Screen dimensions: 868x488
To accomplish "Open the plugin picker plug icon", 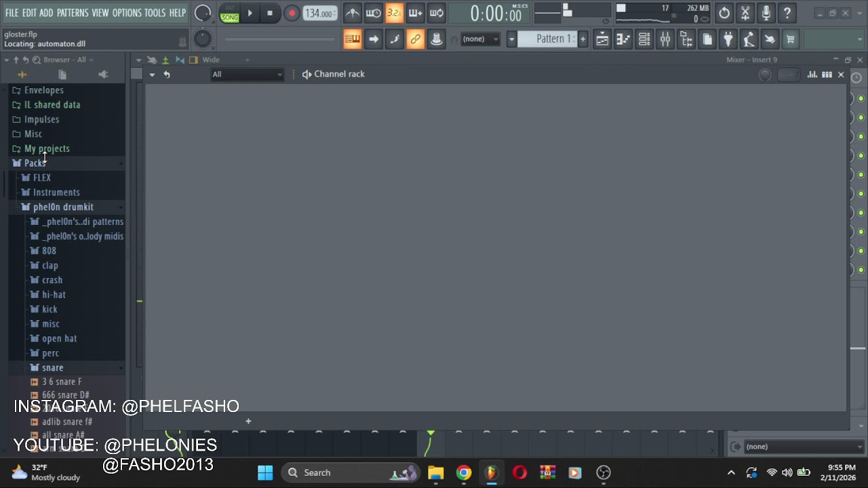I will click(728, 39).
